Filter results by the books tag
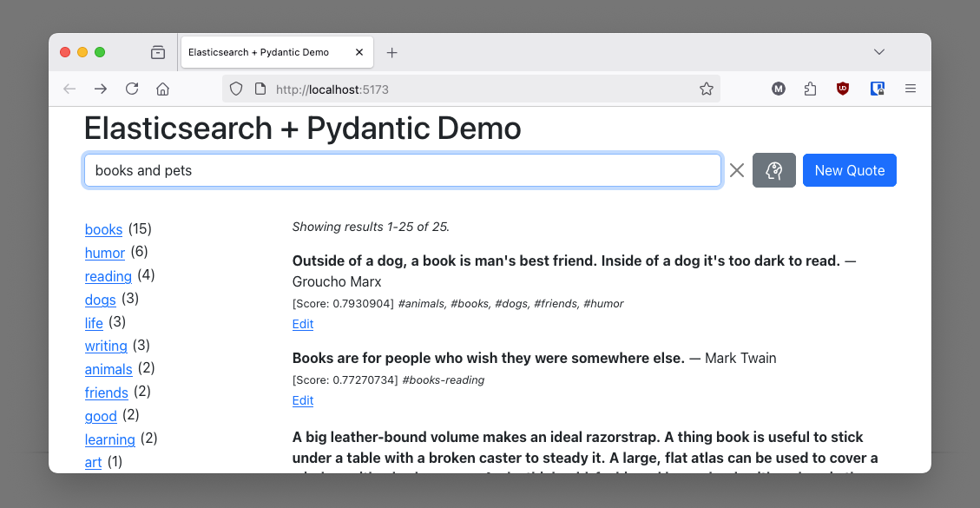 (103, 229)
